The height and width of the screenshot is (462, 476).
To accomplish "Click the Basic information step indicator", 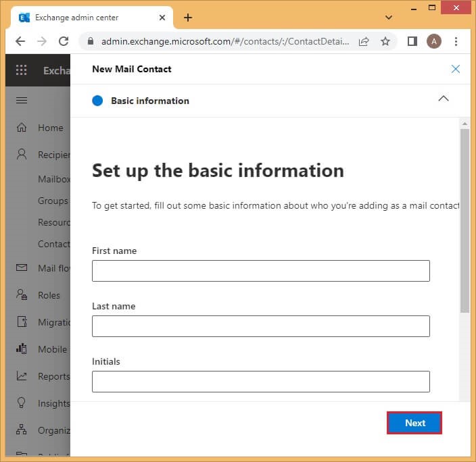I will pos(97,101).
